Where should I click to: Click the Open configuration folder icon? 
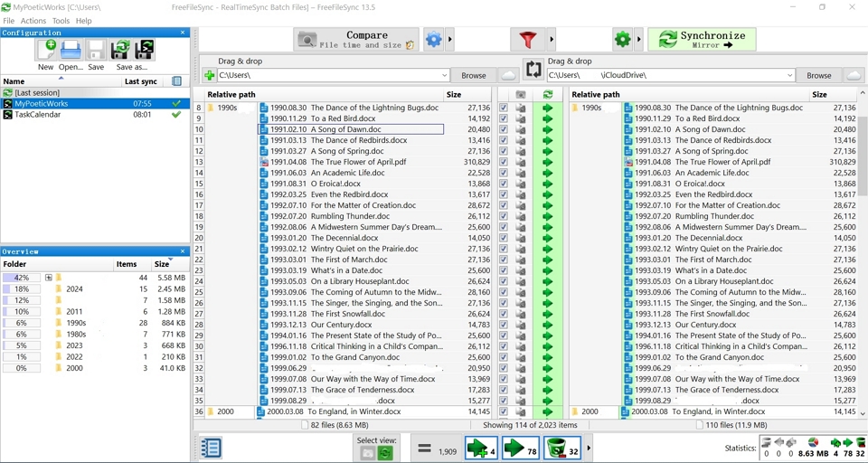(71, 51)
